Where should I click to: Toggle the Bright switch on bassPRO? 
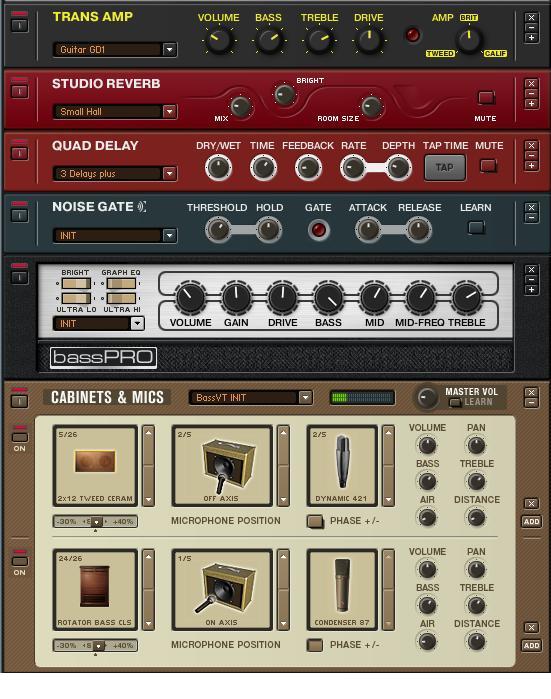tap(76, 284)
